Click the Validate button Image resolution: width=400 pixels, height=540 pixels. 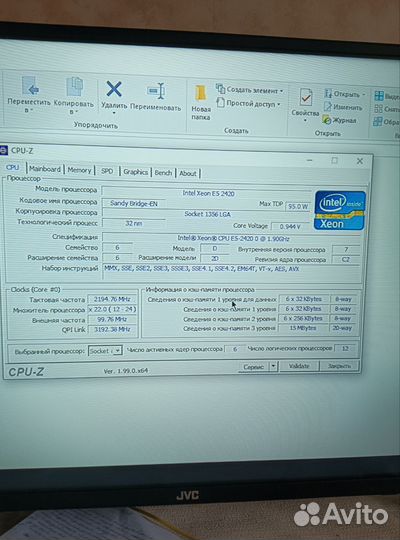(299, 366)
